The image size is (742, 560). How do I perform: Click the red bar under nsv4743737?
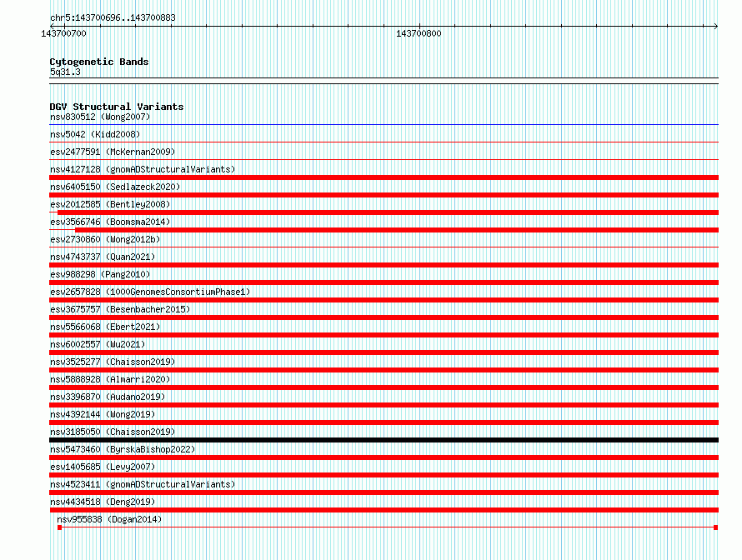point(384,265)
